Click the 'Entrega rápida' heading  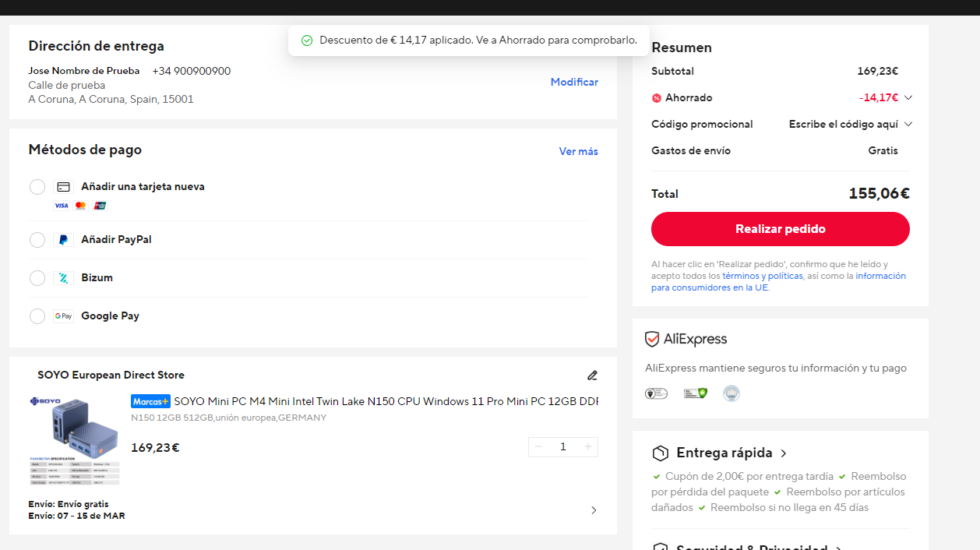coord(724,453)
